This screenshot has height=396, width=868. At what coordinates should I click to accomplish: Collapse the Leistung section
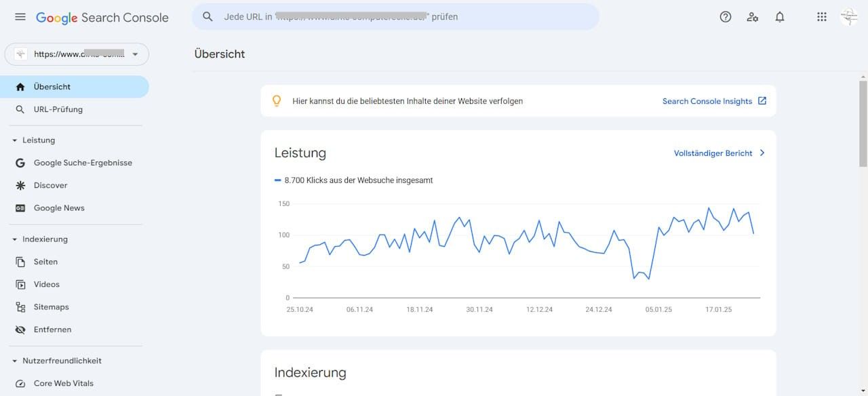coord(15,140)
